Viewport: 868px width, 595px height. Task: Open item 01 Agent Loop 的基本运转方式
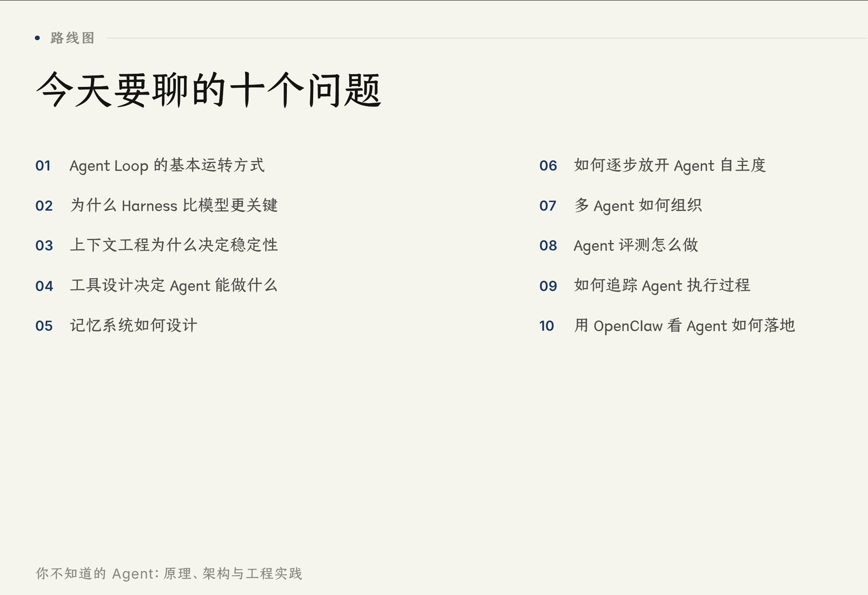tap(168, 166)
